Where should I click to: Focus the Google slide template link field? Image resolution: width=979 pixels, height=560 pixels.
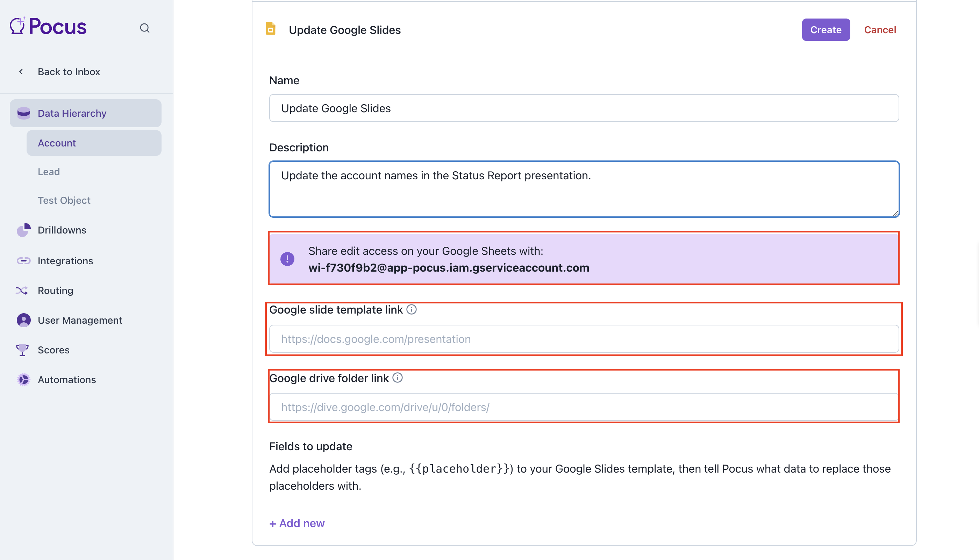pos(584,339)
